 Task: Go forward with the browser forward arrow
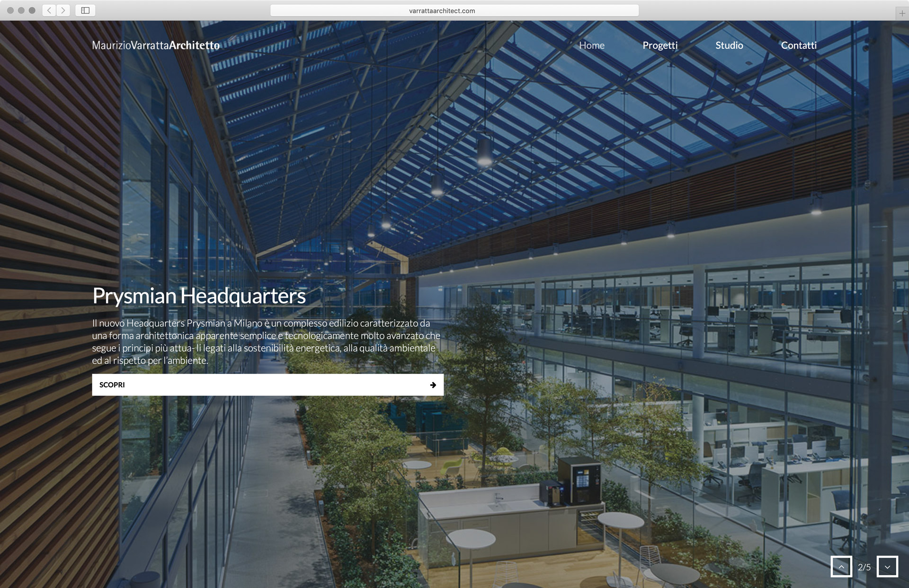pos(63,10)
